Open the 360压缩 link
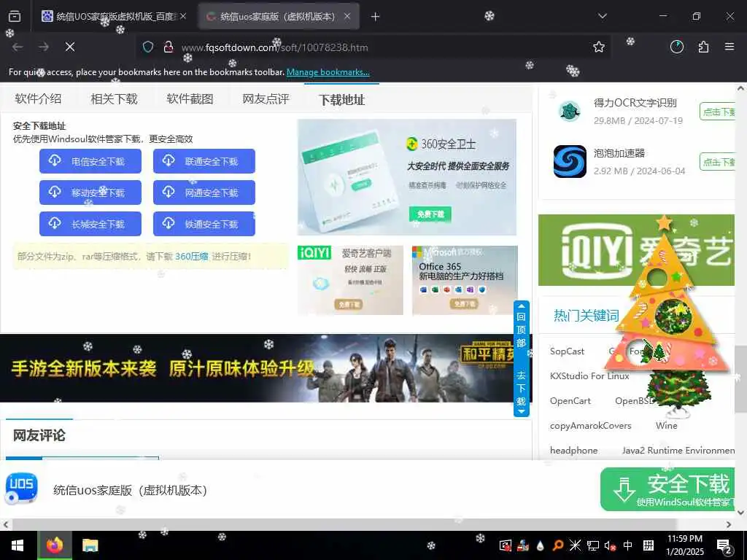Image resolution: width=747 pixels, height=560 pixels. tap(192, 256)
